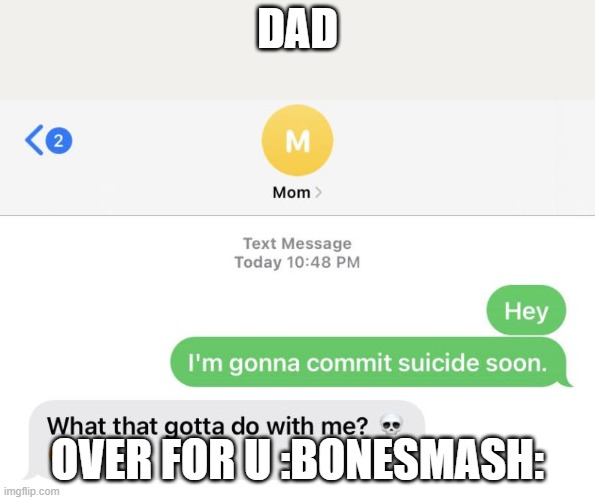Click the Today 10:48 PM timestamp

[298, 263]
